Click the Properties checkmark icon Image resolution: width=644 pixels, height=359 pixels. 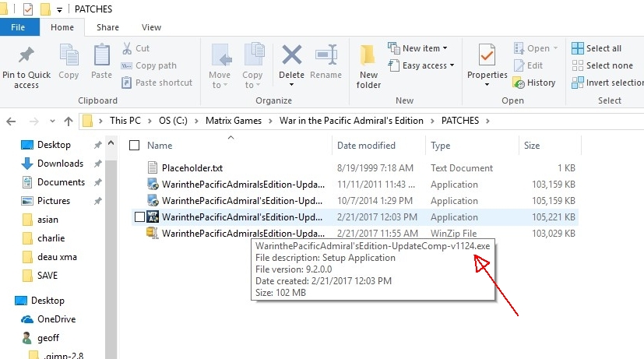(x=487, y=55)
